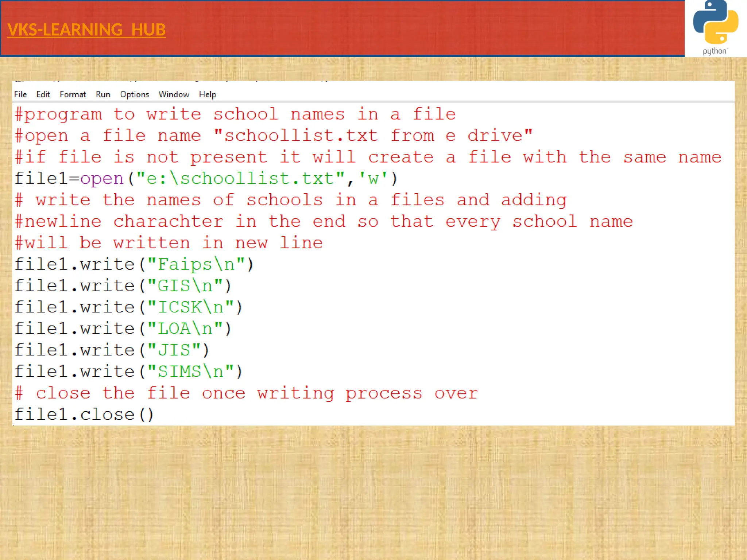This screenshot has width=747, height=560.
Task: Click the VKS-LEARNING HUB link
Action: (86, 30)
